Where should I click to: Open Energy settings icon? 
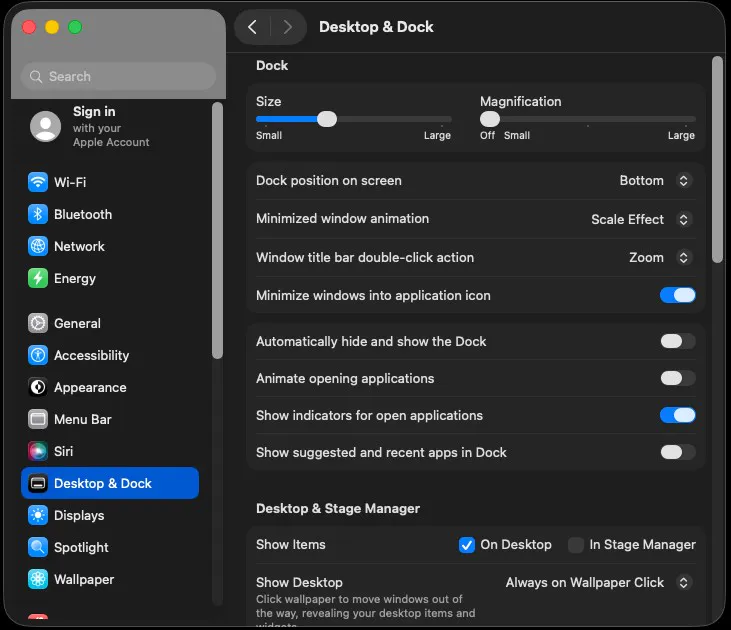click(x=38, y=278)
